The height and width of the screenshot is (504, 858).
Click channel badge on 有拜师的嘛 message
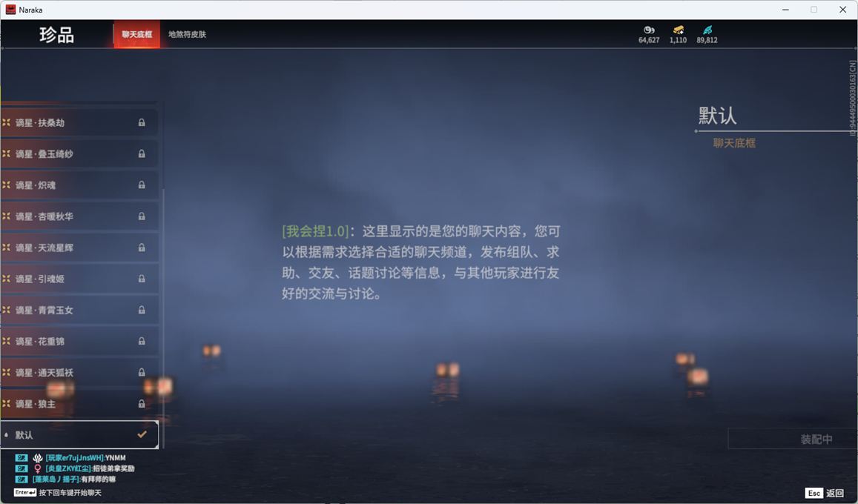click(x=22, y=480)
